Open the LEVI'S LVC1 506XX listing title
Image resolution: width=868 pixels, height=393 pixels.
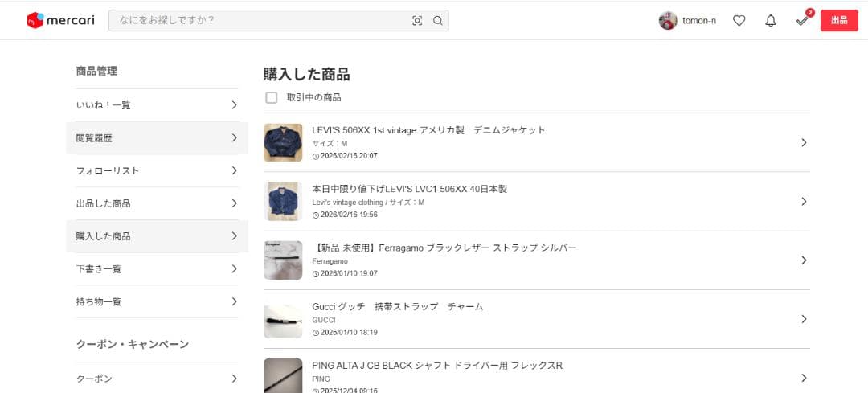(410, 189)
